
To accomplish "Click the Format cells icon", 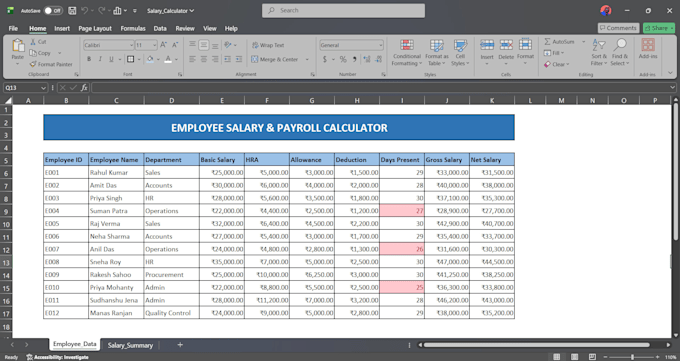I will (x=525, y=45).
